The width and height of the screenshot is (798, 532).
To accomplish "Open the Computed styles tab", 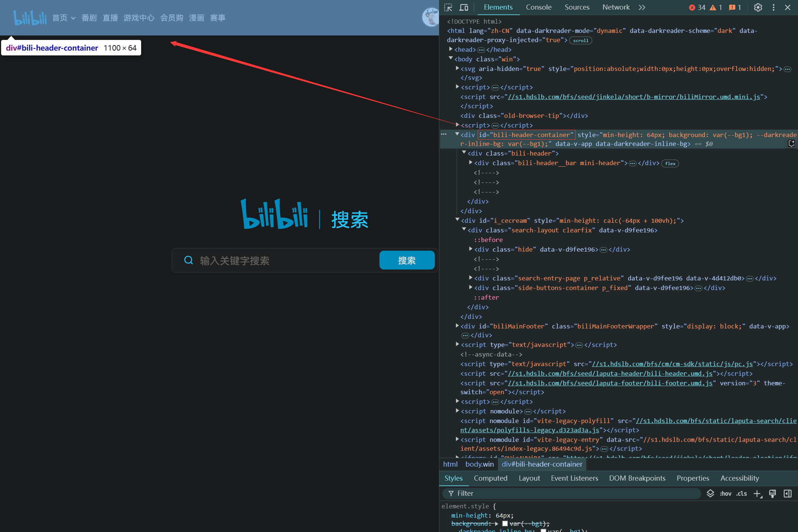I will tap(491, 478).
